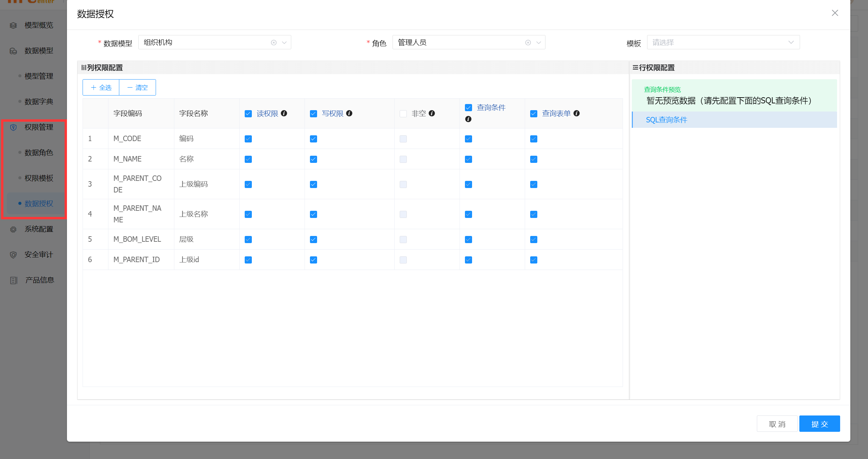
Task: Open 数据字典 submenu item
Action: 39,102
